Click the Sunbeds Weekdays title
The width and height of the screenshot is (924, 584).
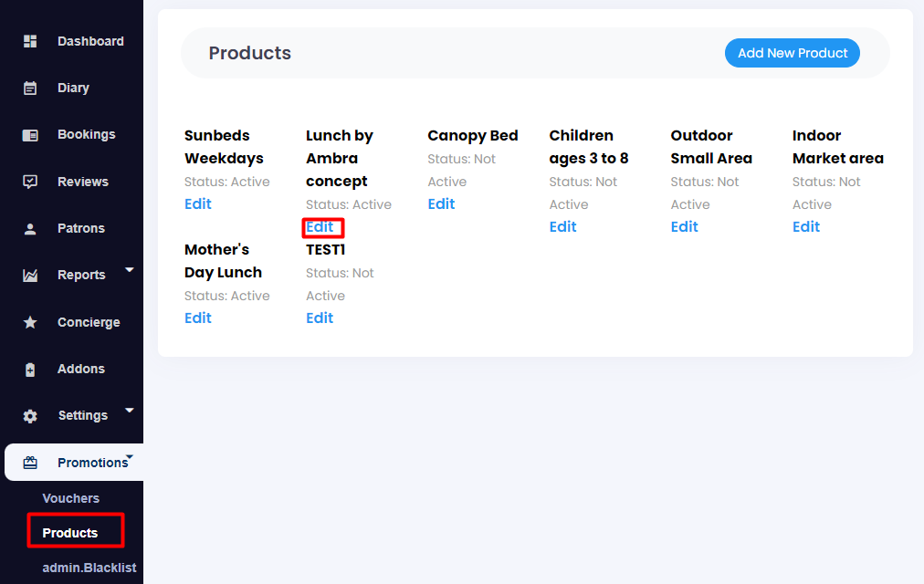pyautogui.click(x=224, y=147)
